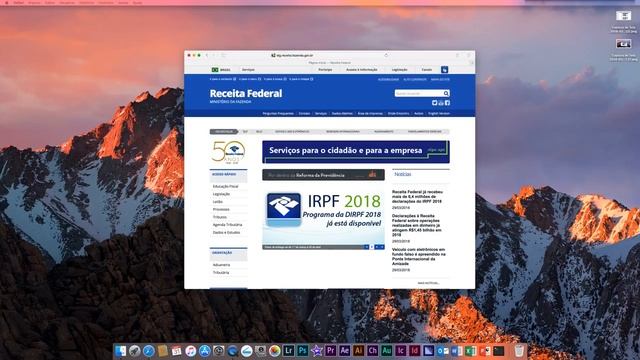Open Legislação in left sidebar

tap(221, 194)
